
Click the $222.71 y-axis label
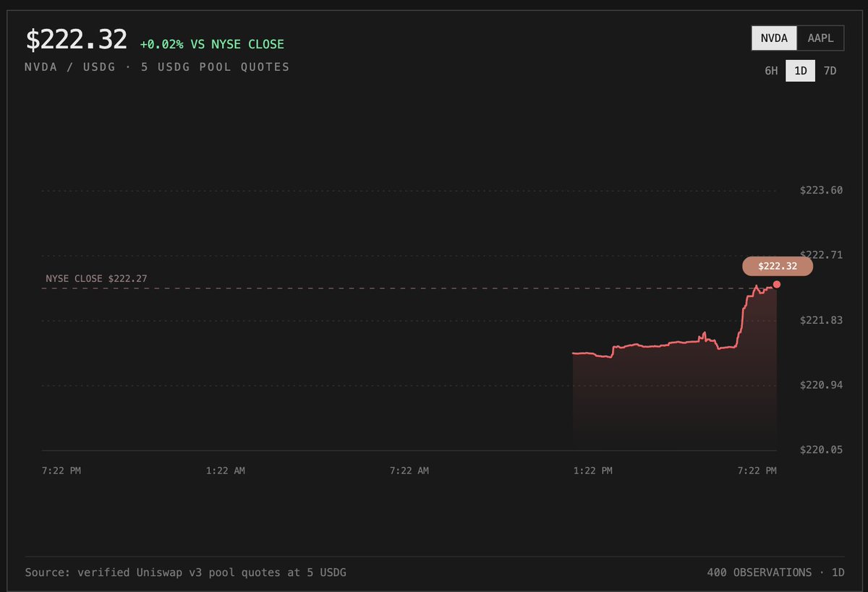coord(821,254)
